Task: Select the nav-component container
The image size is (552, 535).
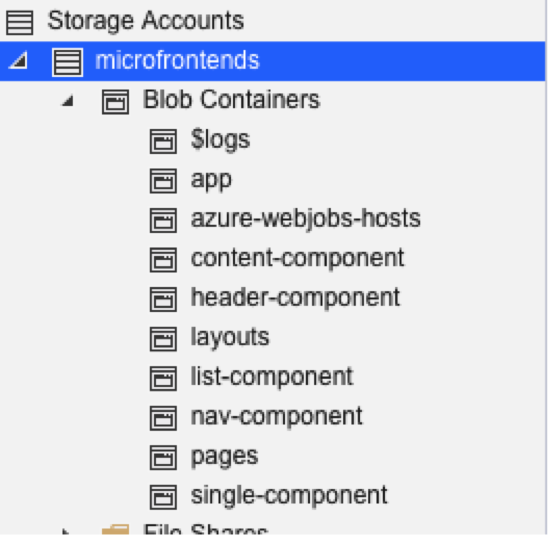Action: [276, 416]
